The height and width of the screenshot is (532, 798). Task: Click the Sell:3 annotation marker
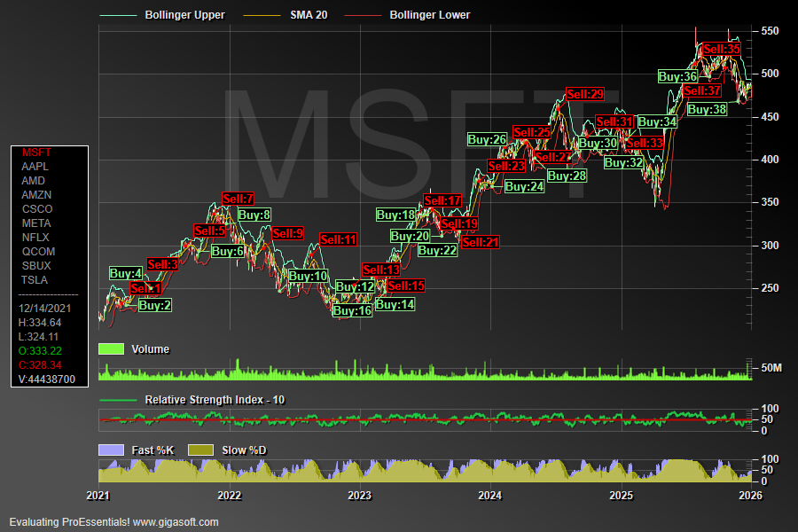pos(163,264)
